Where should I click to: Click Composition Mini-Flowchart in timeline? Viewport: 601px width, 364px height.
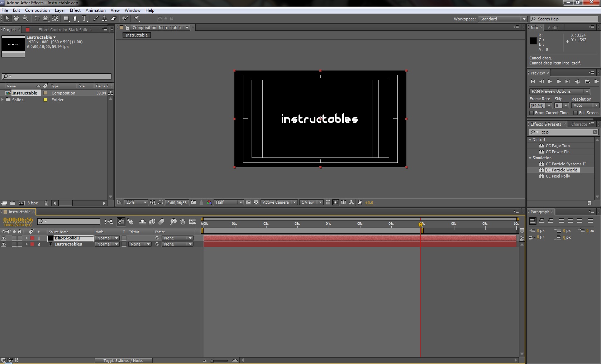pyautogui.click(x=108, y=222)
